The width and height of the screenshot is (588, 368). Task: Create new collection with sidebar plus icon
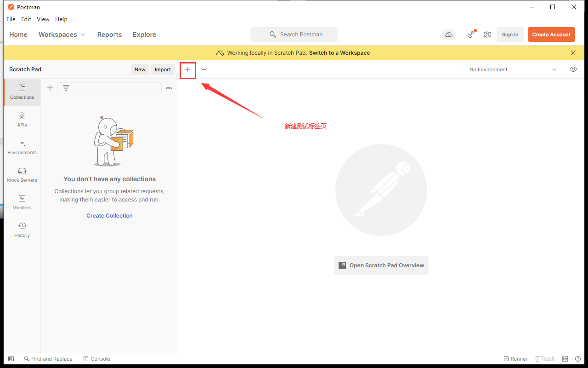tap(50, 88)
